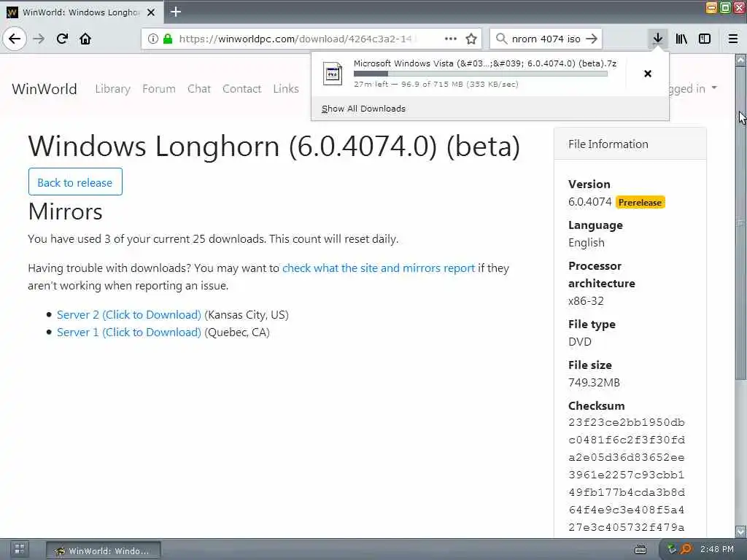Click the checksum line 23f23ce2bb1950db

pos(627,422)
